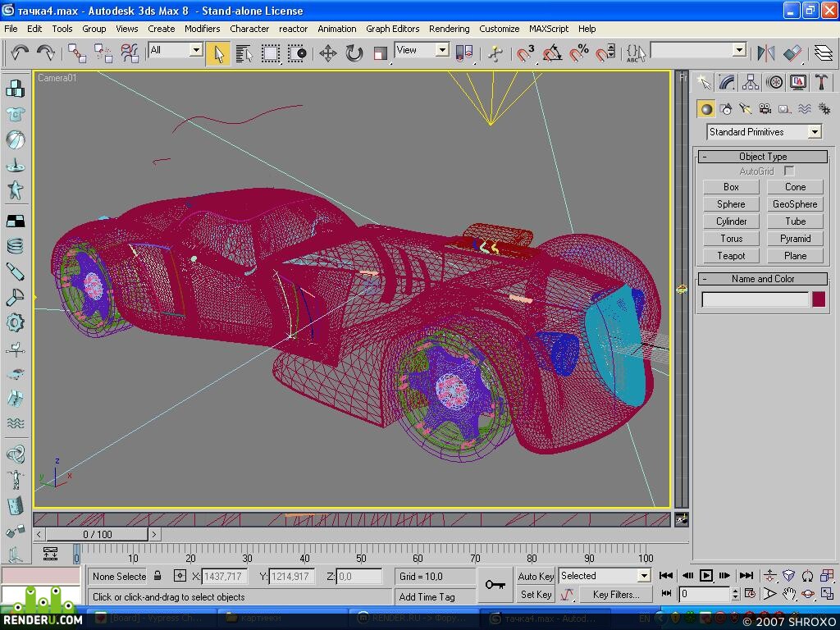
Task: Enable the AutoGrid checkbox
Action: tap(788, 171)
